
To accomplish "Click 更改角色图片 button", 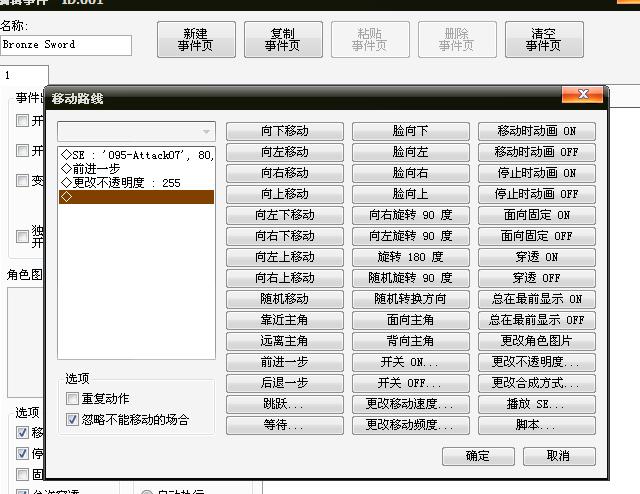I will pyautogui.click(x=537, y=341).
